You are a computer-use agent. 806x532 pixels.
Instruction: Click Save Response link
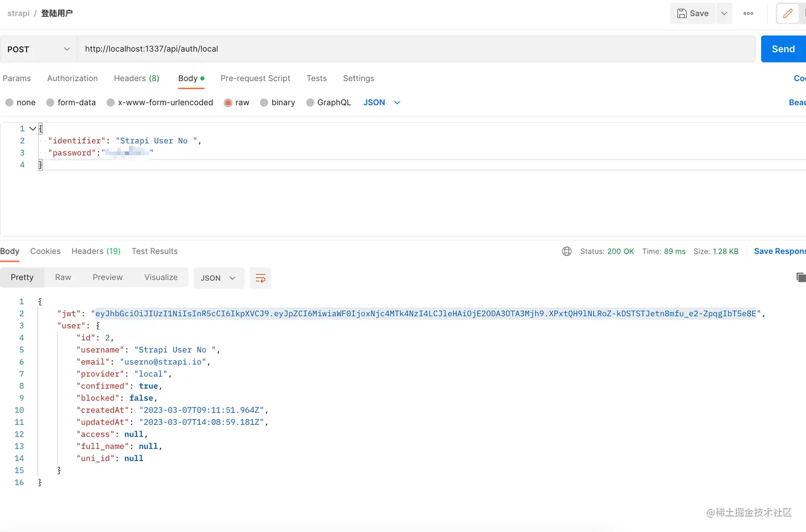point(780,251)
